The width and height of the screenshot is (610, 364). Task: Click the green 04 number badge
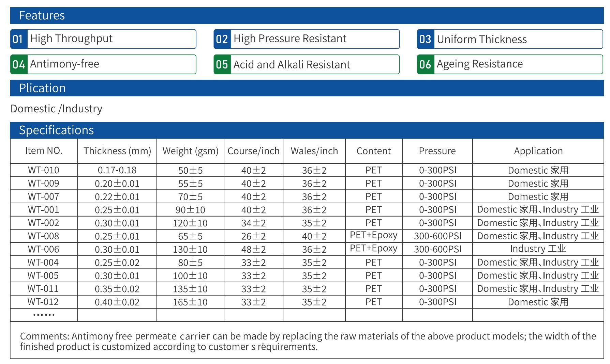click(x=18, y=64)
